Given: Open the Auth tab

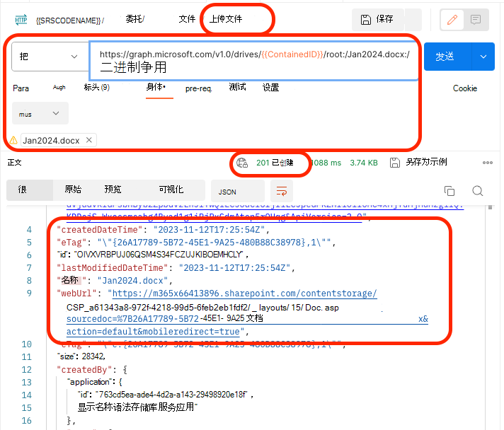Looking at the screenshot, I should coord(59,88).
